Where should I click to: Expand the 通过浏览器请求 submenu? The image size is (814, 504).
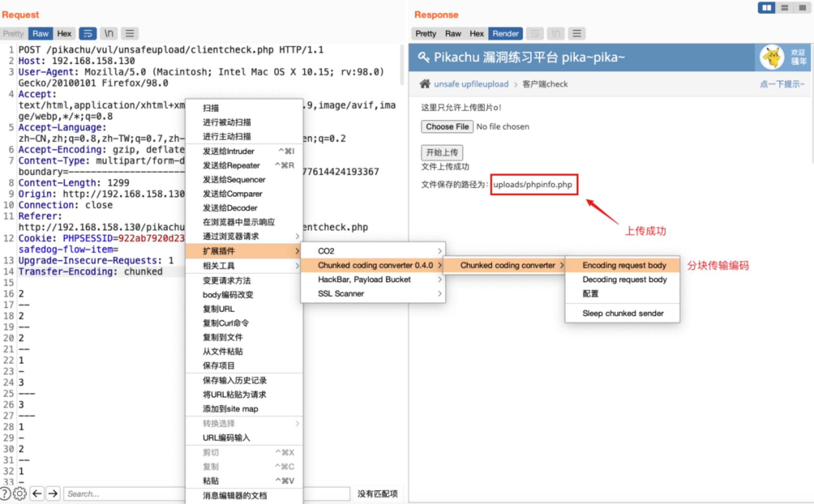click(244, 237)
